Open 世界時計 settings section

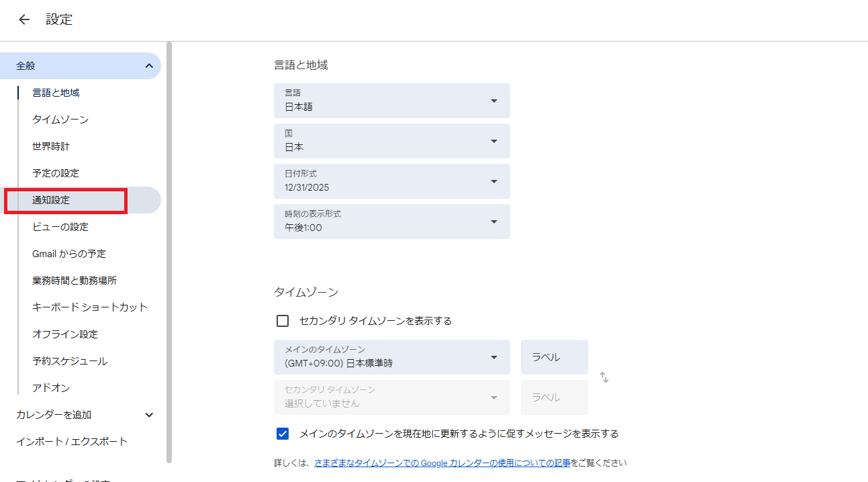51,146
